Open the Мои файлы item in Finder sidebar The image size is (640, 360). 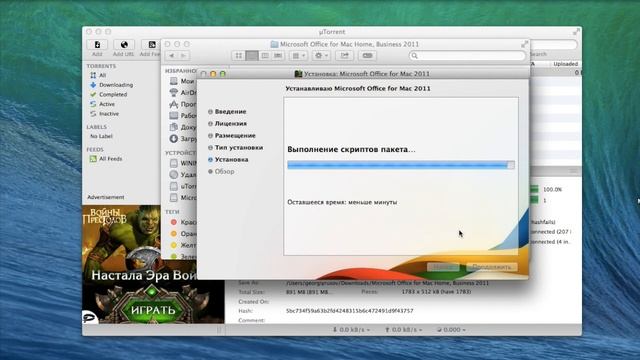182,81
